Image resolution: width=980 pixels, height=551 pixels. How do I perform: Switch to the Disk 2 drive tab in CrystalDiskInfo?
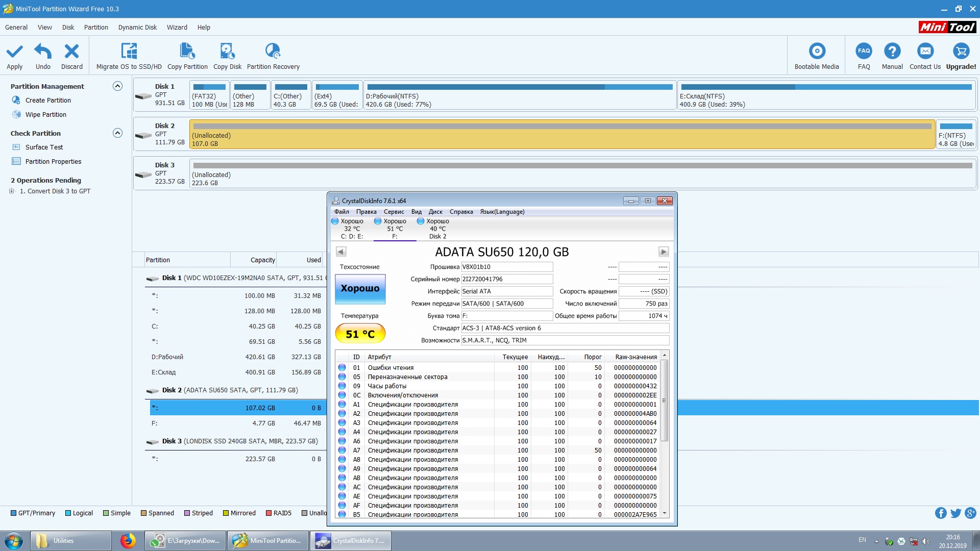coord(437,229)
